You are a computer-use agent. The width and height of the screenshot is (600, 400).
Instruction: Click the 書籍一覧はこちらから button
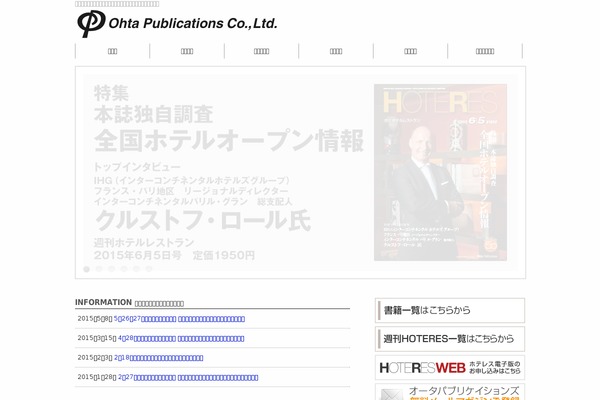[x=450, y=310]
